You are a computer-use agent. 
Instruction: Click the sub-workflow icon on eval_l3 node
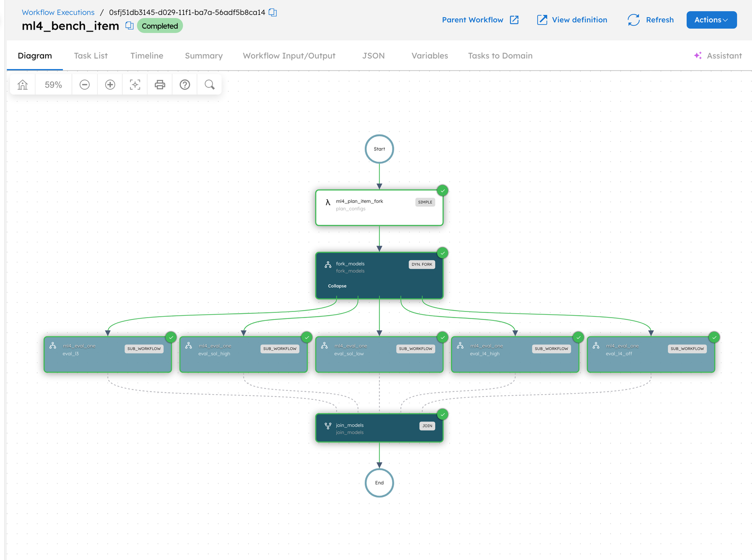[x=53, y=345]
